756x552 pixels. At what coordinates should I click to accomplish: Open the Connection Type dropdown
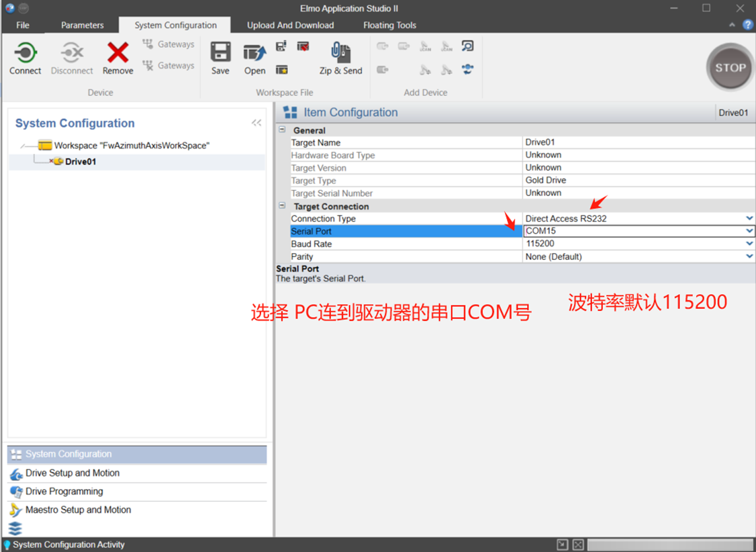[x=749, y=218]
